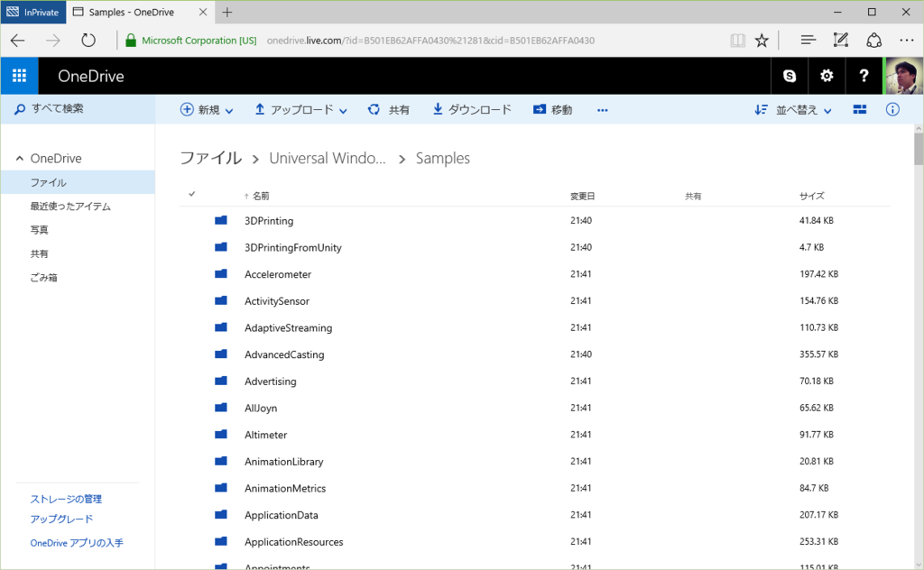
Task: Select 最近使ったアイテム in the sidebar
Action: point(70,207)
